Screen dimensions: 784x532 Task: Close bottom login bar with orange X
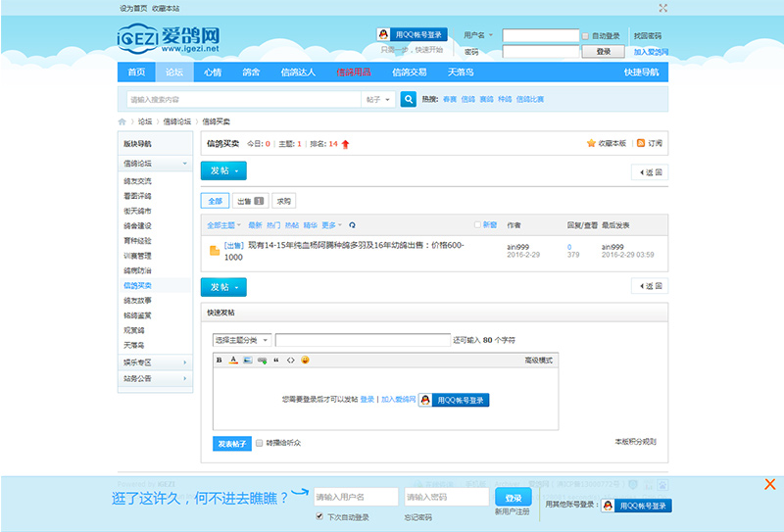click(x=770, y=484)
